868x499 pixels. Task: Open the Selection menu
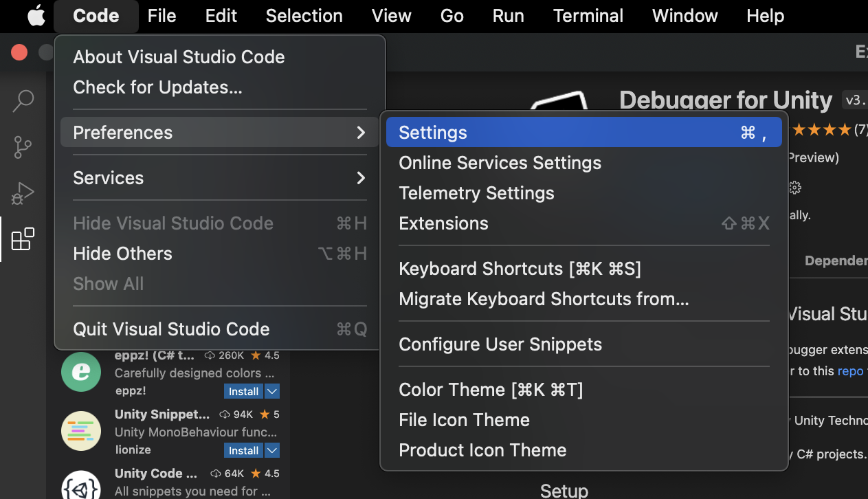pyautogui.click(x=304, y=16)
